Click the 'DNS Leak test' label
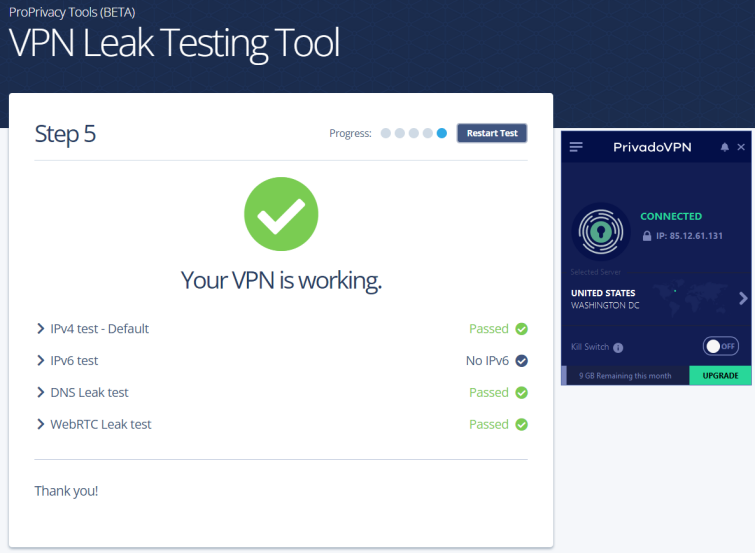The width and height of the screenshot is (755, 553). tap(90, 393)
